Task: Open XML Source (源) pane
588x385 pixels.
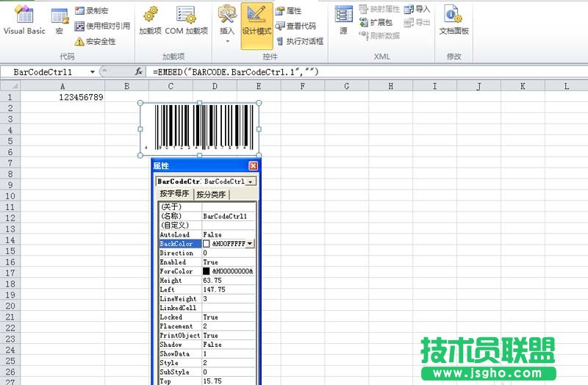Action: coord(343,21)
